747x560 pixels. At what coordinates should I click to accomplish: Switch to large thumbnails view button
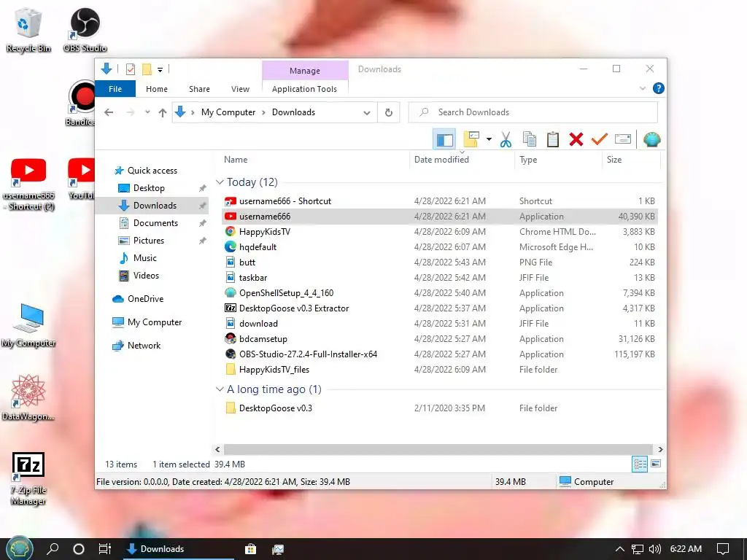pyautogui.click(x=656, y=464)
